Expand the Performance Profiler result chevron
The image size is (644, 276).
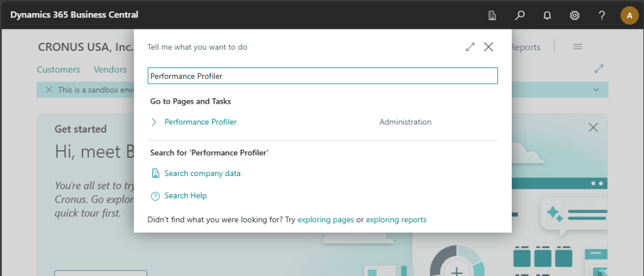tap(154, 122)
